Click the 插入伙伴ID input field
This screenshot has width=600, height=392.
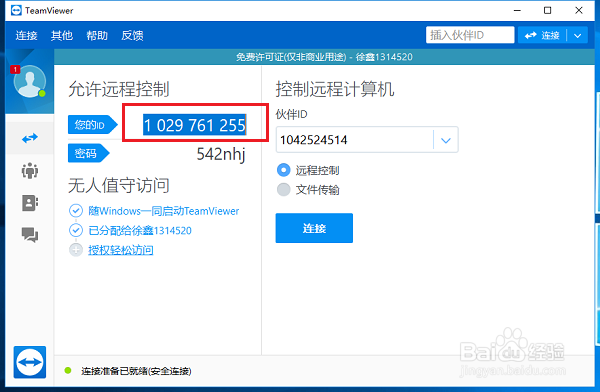[x=470, y=35]
